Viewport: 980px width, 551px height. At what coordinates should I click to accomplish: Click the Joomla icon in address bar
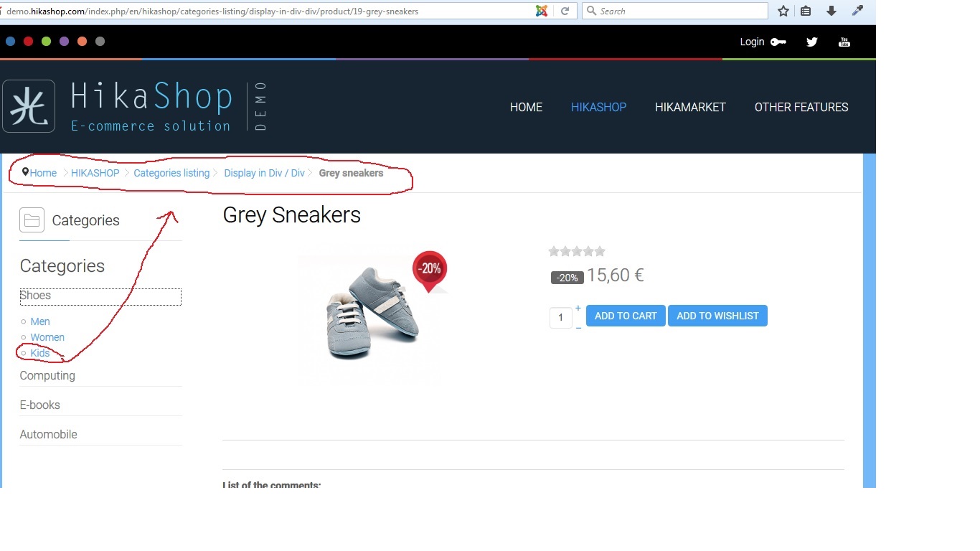point(542,11)
